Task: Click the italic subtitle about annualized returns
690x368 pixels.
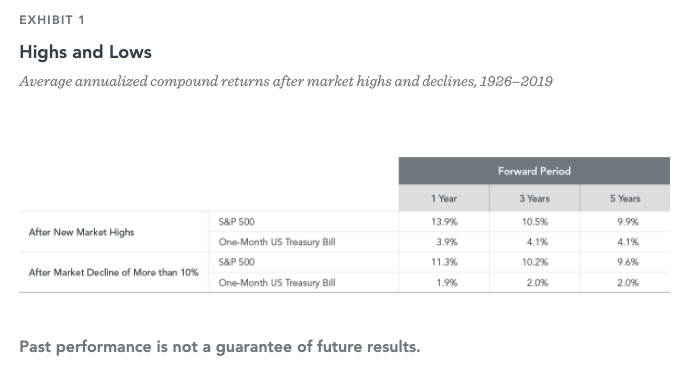Action: (286, 81)
